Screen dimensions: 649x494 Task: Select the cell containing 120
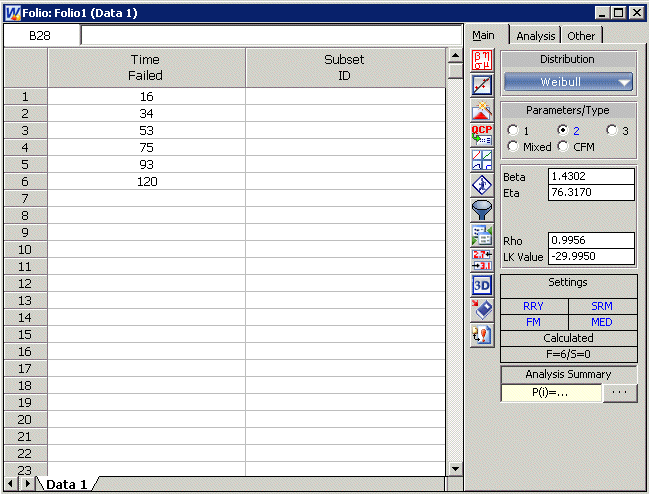pos(147,181)
